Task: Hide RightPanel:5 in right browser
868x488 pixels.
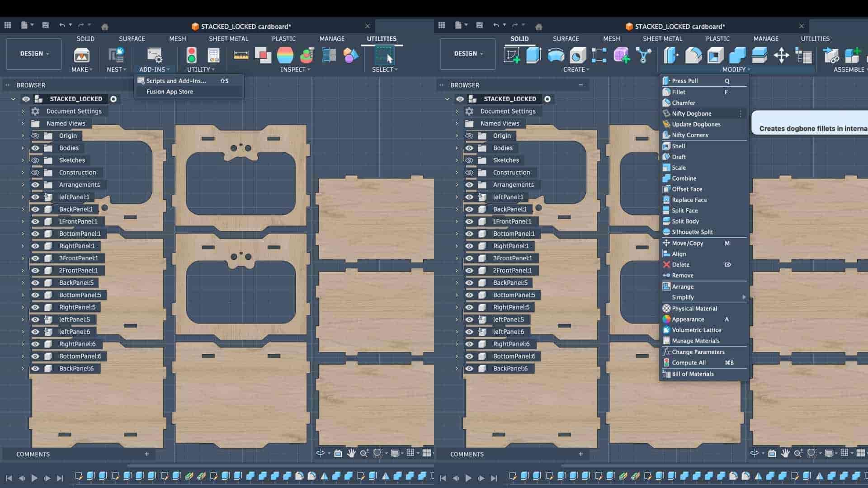Action: click(x=469, y=307)
